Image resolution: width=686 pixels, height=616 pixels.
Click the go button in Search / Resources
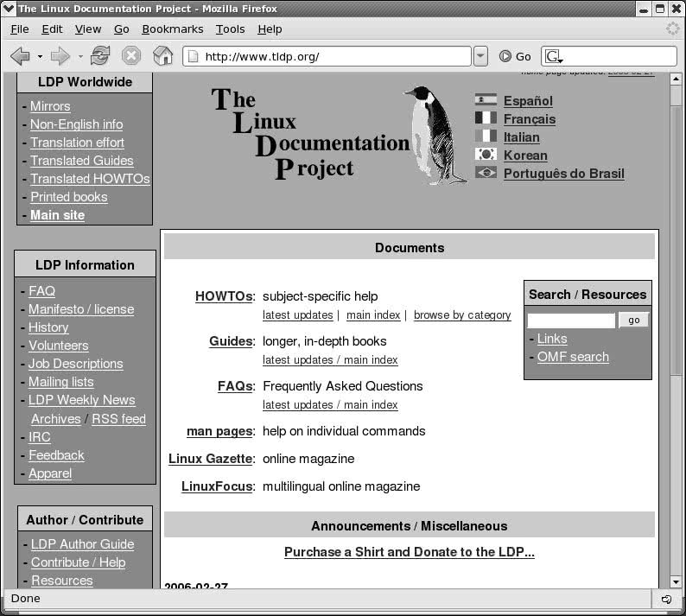pyautogui.click(x=633, y=321)
